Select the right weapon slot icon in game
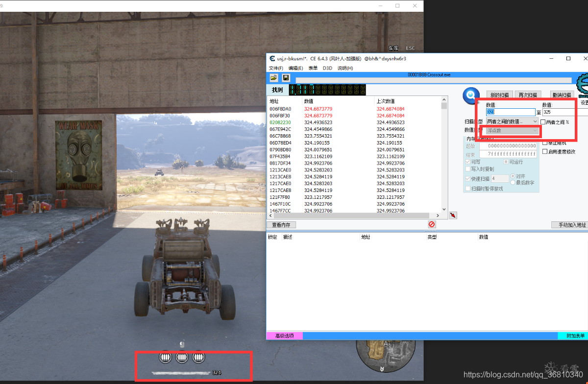The width and height of the screenshot is (588, 384). [x=198, y=358]
